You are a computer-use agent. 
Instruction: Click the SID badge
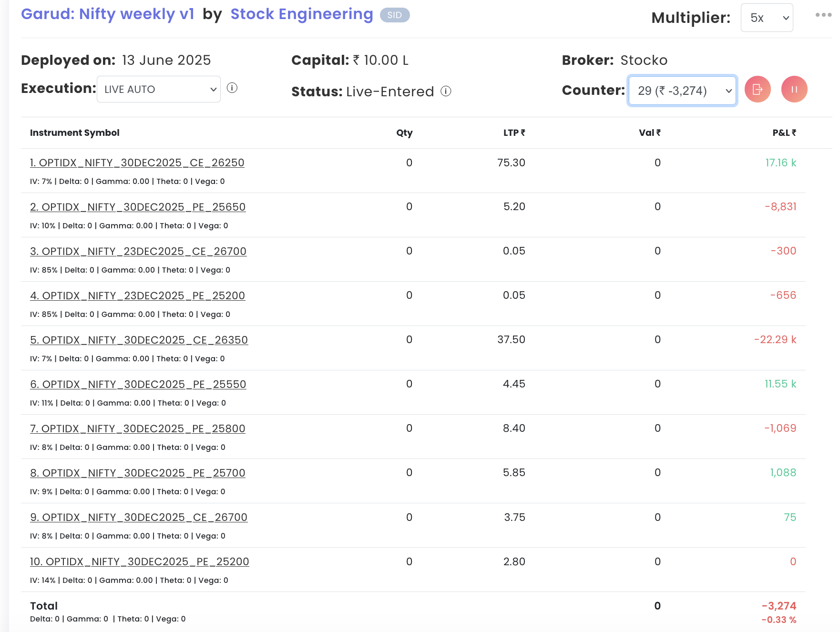coord(394,15)
